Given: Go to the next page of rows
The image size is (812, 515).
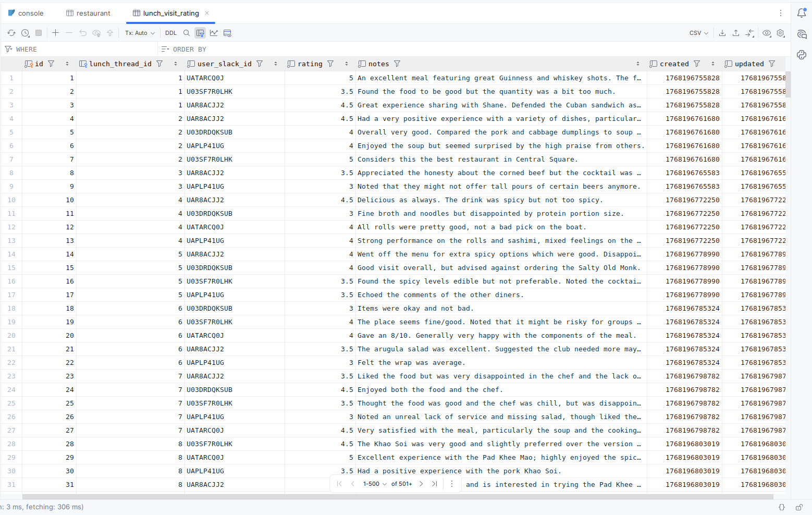Looking at the screenshot, I should pos(421,484).
